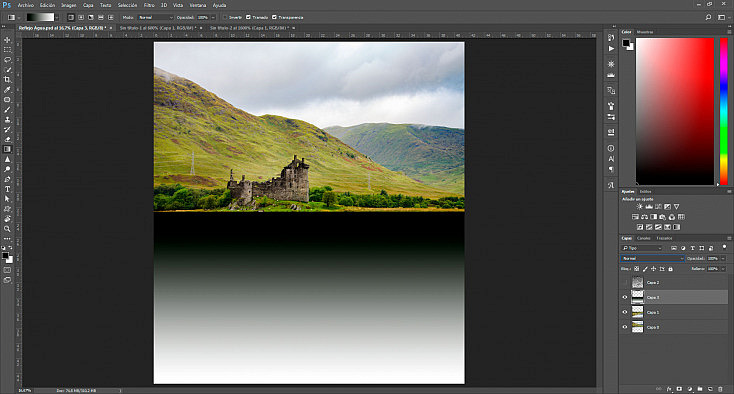Add a Levels adjustment

[649, 206]
